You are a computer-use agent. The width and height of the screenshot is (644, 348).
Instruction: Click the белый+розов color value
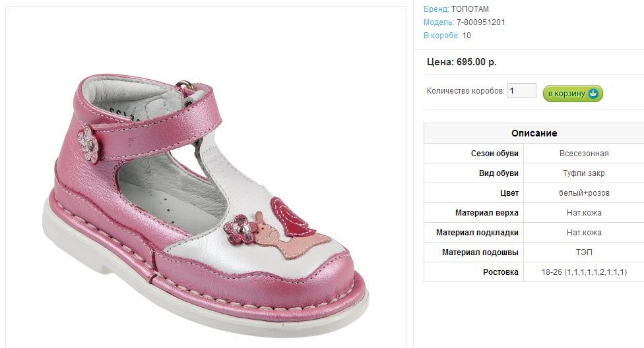click(x=583, y=193)
